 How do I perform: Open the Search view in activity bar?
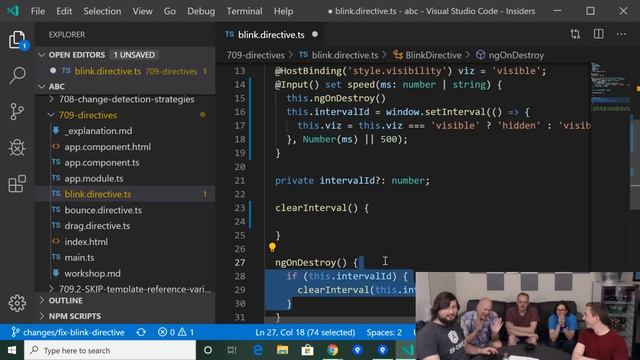pos(17,76)
